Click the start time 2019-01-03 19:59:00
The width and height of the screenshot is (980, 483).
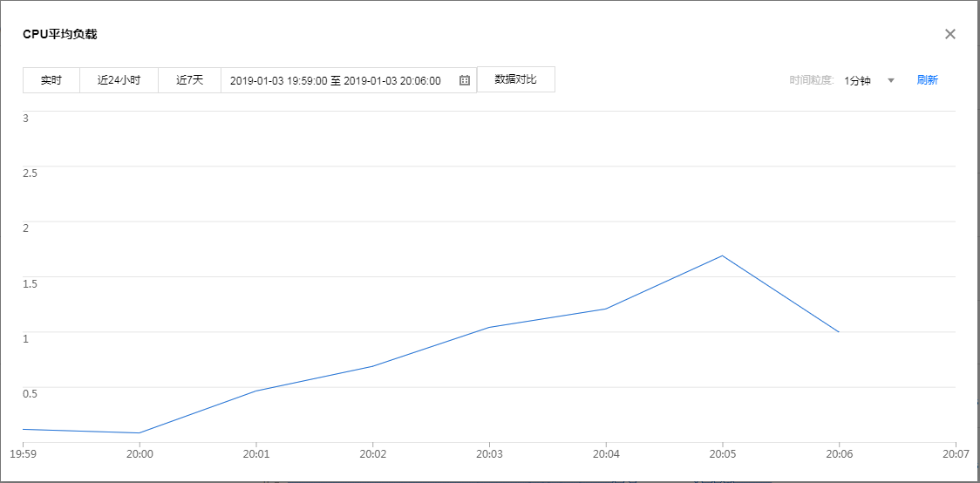(278, 80)
